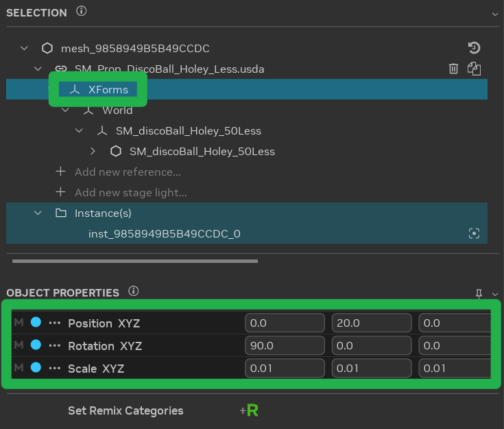Open the Object Properties info icon
Viewport: 504px width, 429px height.
coord(134,292)
